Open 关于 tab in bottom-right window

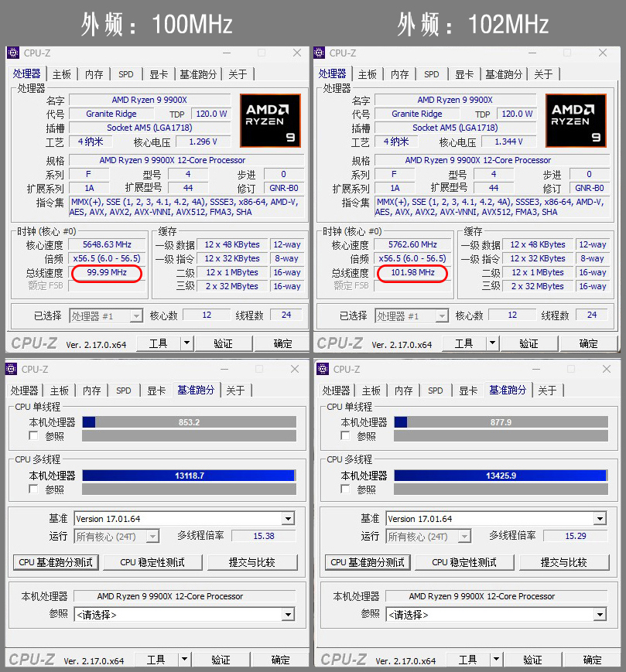547,391
